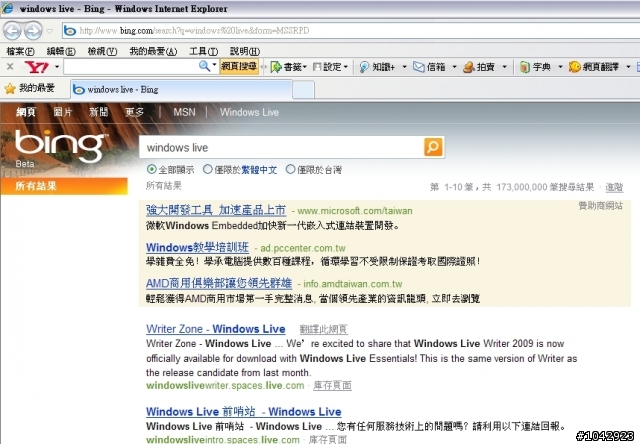Open the 更多 more options
The image size is (640, 444).
point(134,112)
